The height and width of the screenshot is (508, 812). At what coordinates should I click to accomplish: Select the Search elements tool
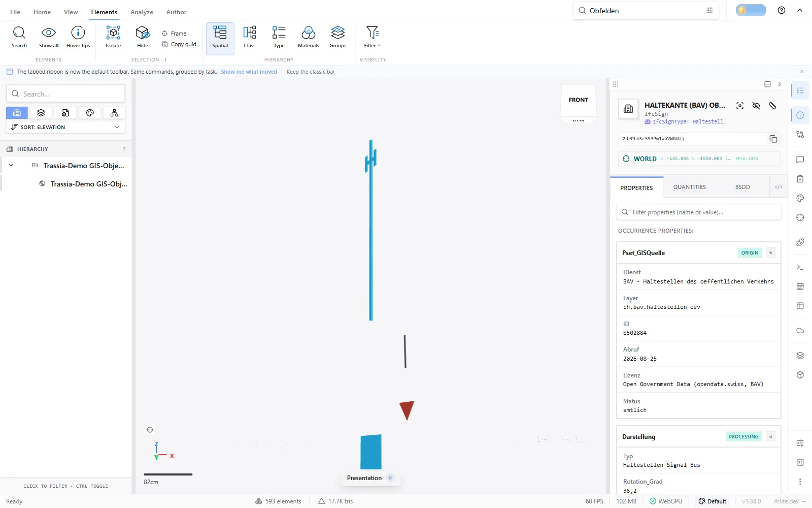[x=19, y=38]
